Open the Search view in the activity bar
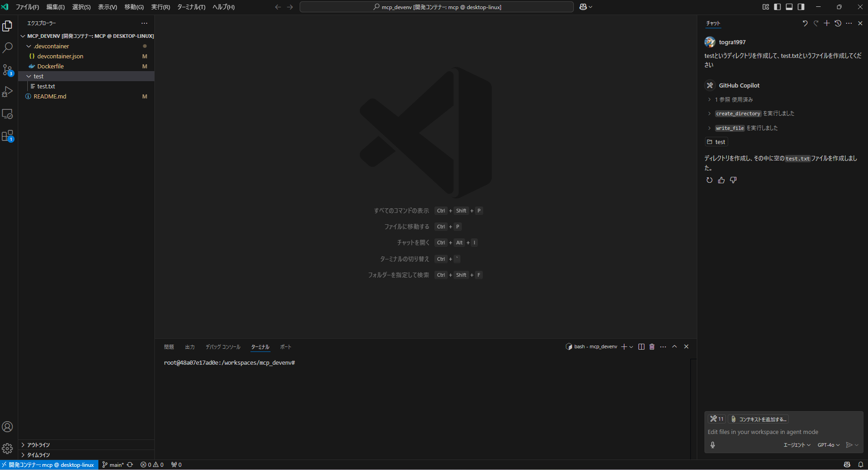The width and height of the screenshot is (868, 470). tap(7, 47)
